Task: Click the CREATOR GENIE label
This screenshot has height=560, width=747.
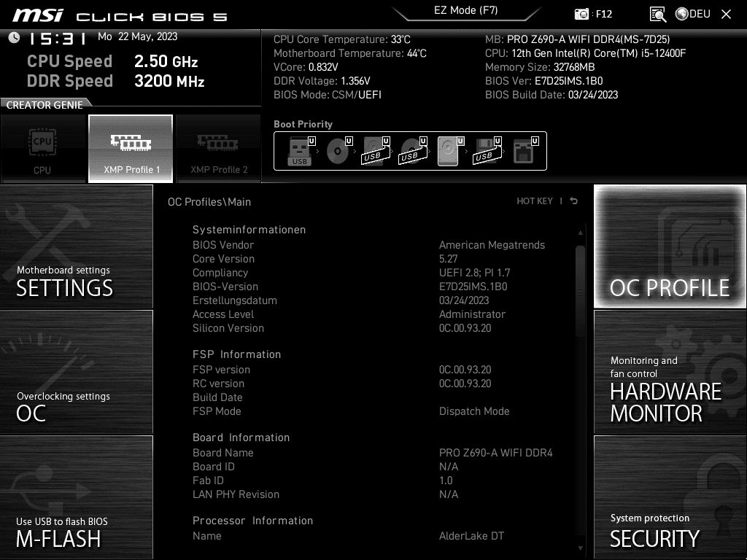Action: click(44, 105)
